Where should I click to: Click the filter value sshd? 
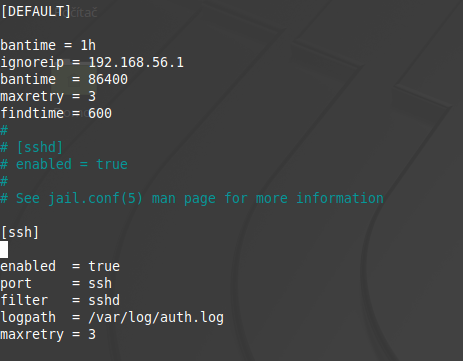(104, 300)
